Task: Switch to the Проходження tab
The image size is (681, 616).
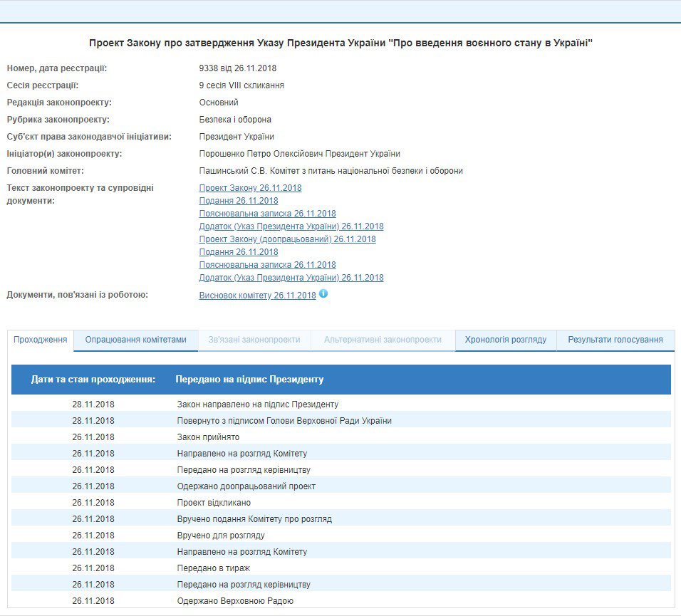Action: click(x=41, y=340)
